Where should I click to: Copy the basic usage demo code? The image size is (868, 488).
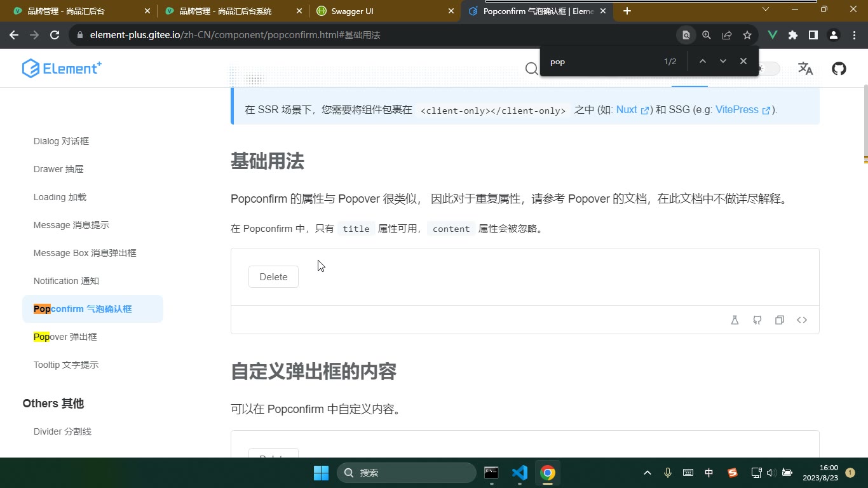click(780, 320)
